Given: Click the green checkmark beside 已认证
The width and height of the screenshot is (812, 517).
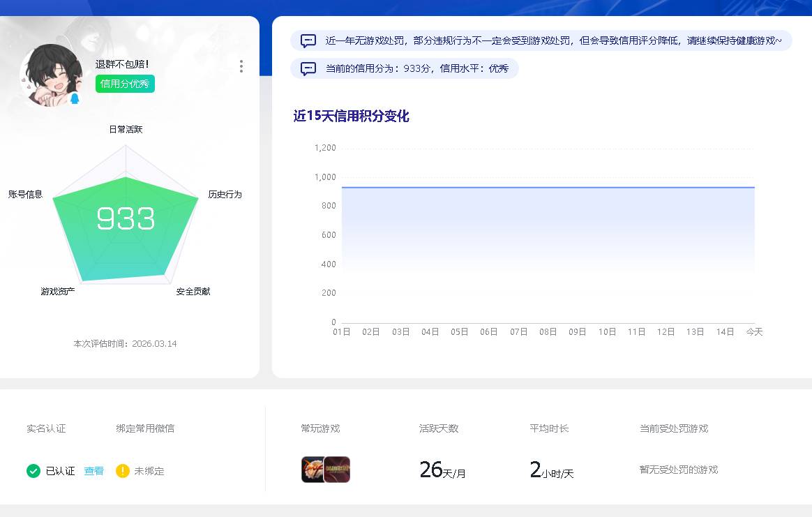Looking at the screenshot, I should (x=33, y=471).
